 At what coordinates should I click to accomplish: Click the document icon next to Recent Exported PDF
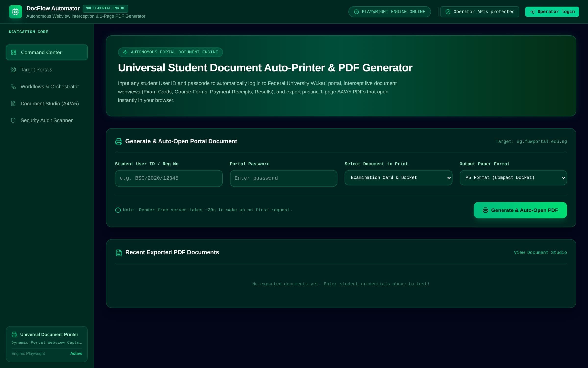coord(119,253)
